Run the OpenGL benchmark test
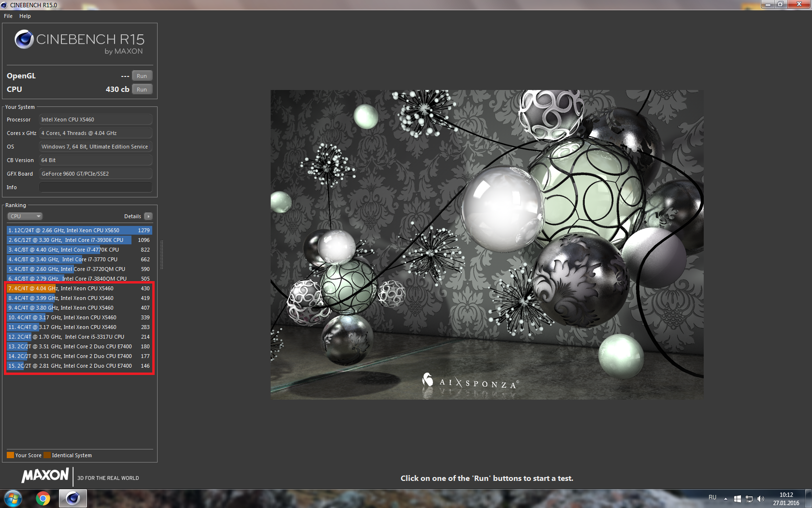 (x=142, y=76)
